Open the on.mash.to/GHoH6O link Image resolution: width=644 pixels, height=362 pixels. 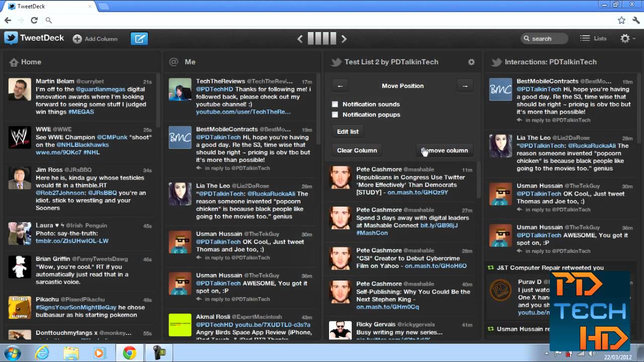click(436, 266)
